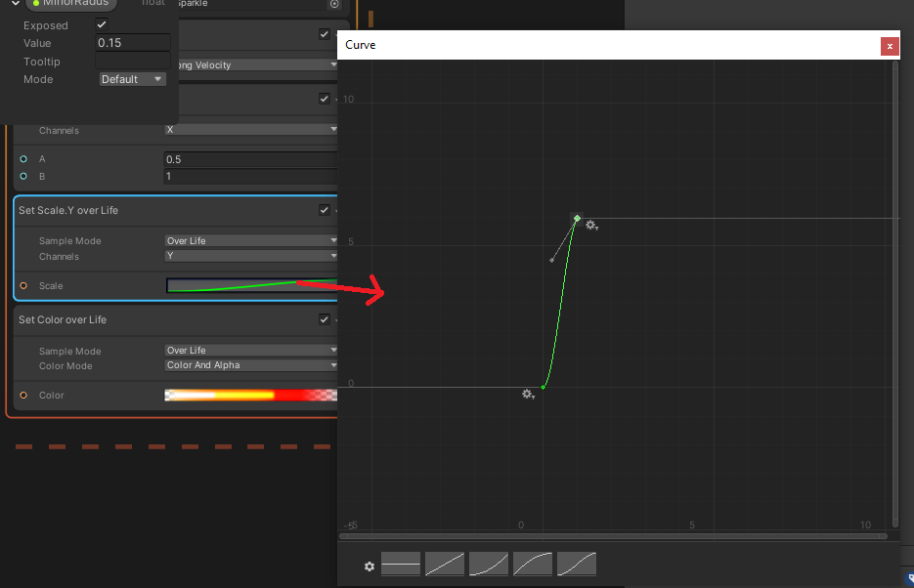
Task: Select the Set Scale.Y over Life block title
Action: tap(68, 210)
